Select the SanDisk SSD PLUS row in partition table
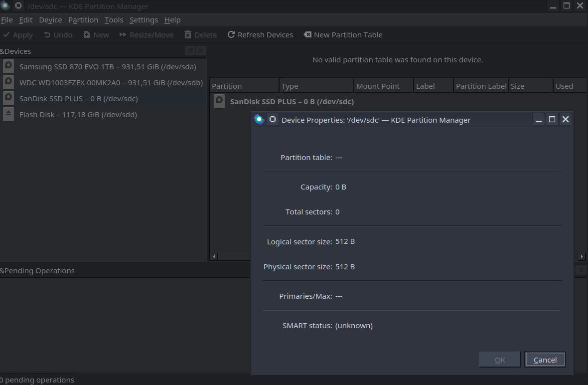The width and height of the screenshot is (588, 385). click(x=398, y=102)
